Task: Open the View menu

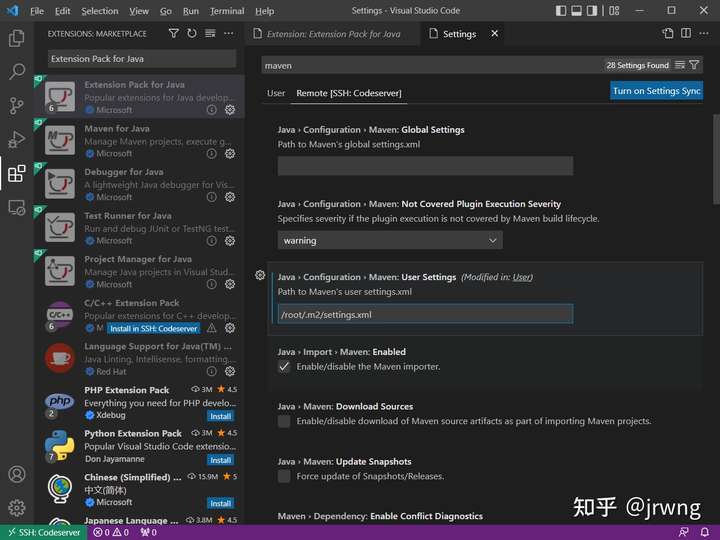Action: [139, 11]
